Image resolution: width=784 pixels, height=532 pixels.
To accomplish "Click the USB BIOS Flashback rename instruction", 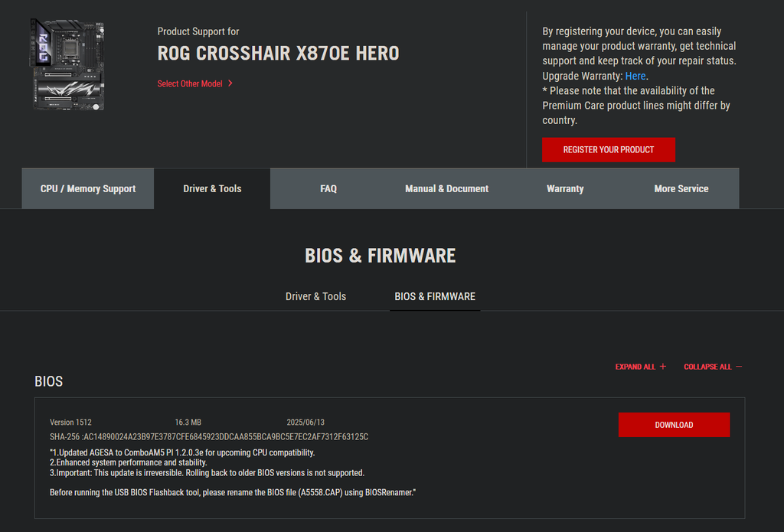I will pyautogui.click(x=233, y=492).
